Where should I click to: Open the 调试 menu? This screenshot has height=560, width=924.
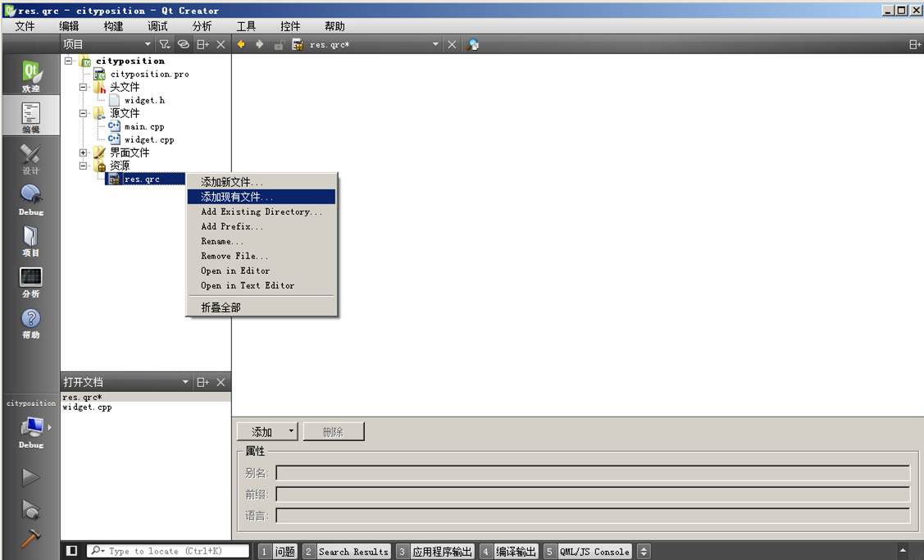tap(157, 26)
